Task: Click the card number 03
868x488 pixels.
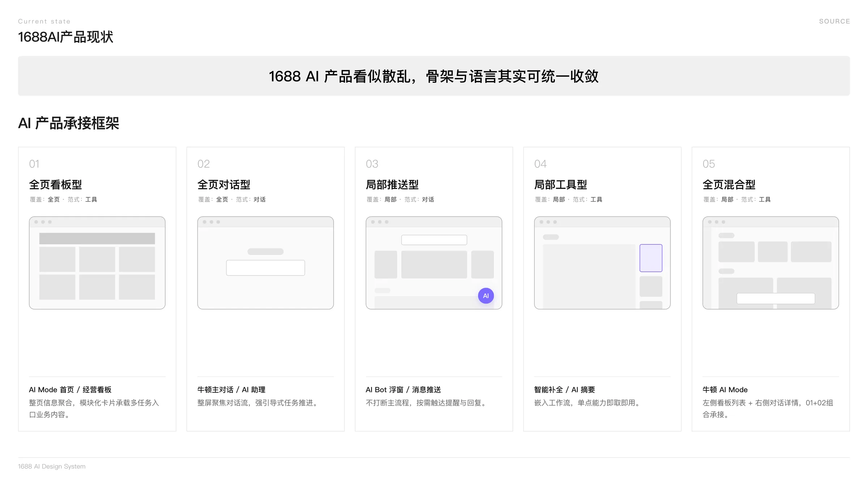Action: [372, 164]
